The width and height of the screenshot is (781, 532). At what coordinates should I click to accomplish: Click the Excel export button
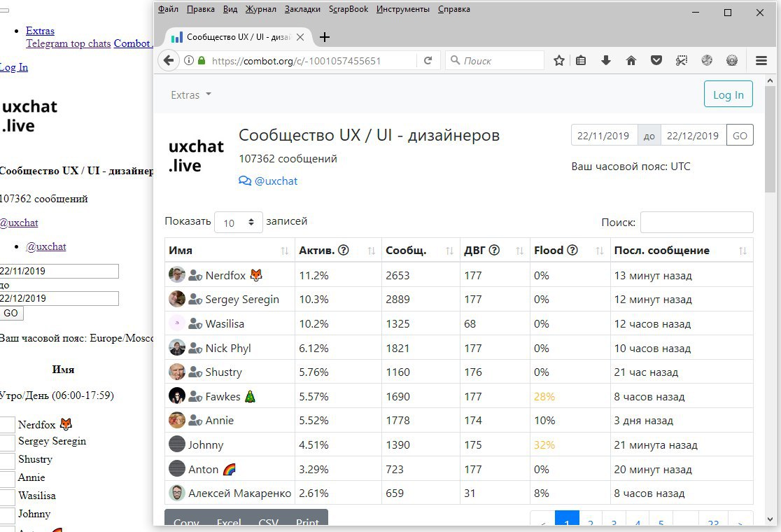229,521
